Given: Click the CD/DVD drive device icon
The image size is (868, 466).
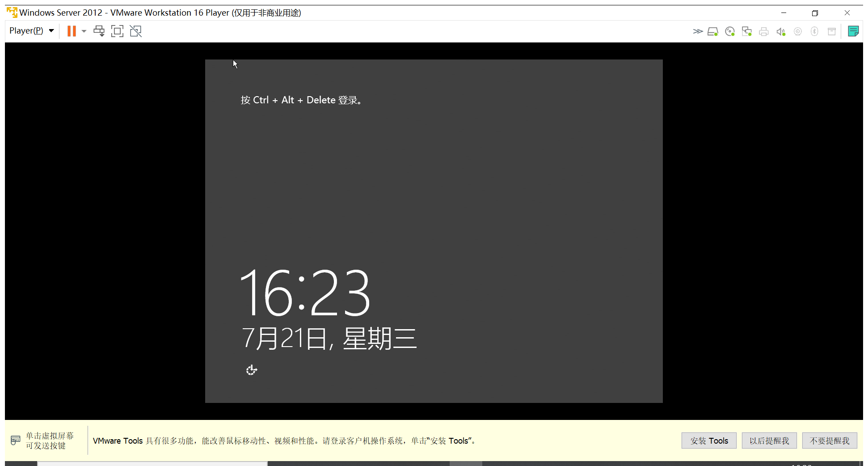Looking at the screenshot, I should tap(730, 31).
